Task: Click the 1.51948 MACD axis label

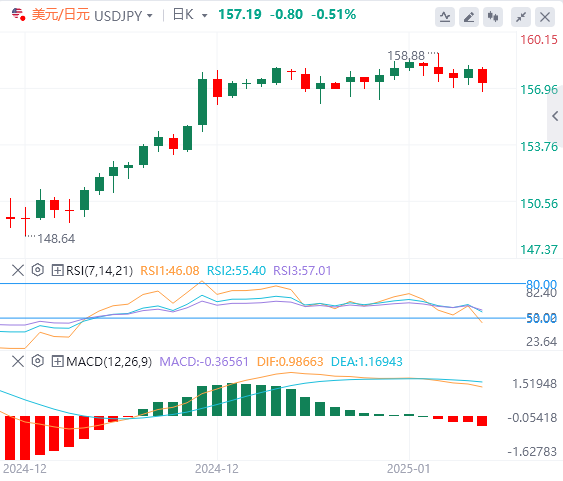Action: pos(534,384)
